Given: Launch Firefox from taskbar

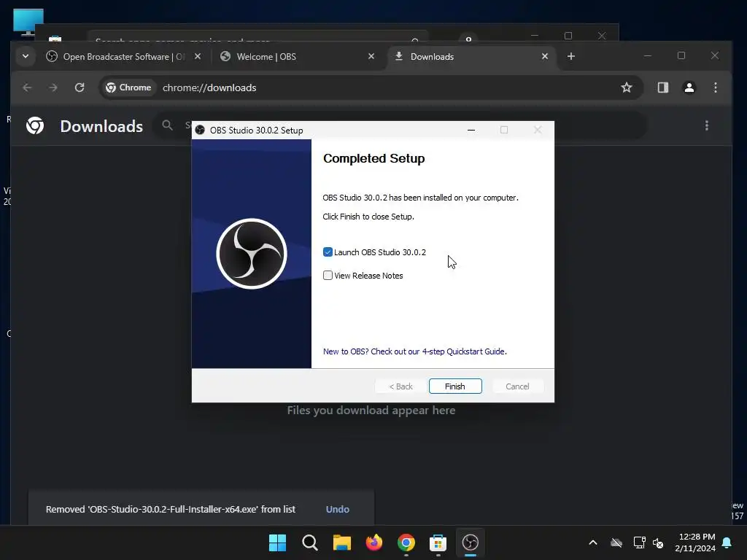Looking at the screenshot, I should [x=374, y=542].
